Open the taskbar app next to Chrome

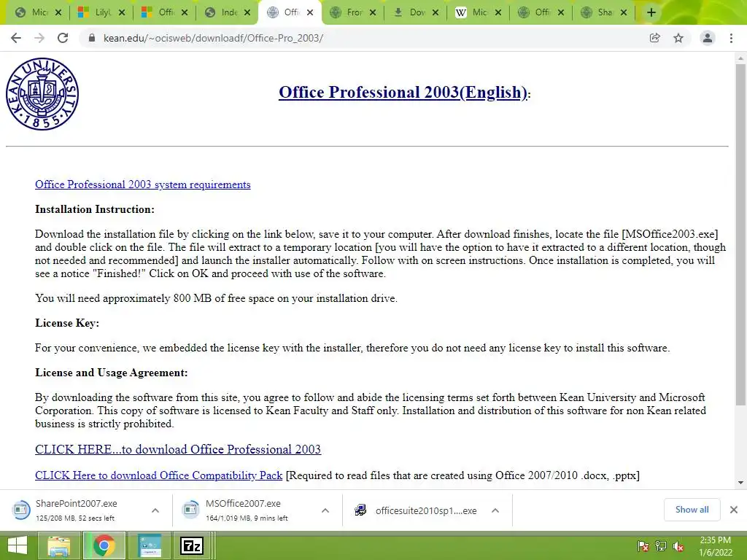pyautogui.click(x=149, y=545)
